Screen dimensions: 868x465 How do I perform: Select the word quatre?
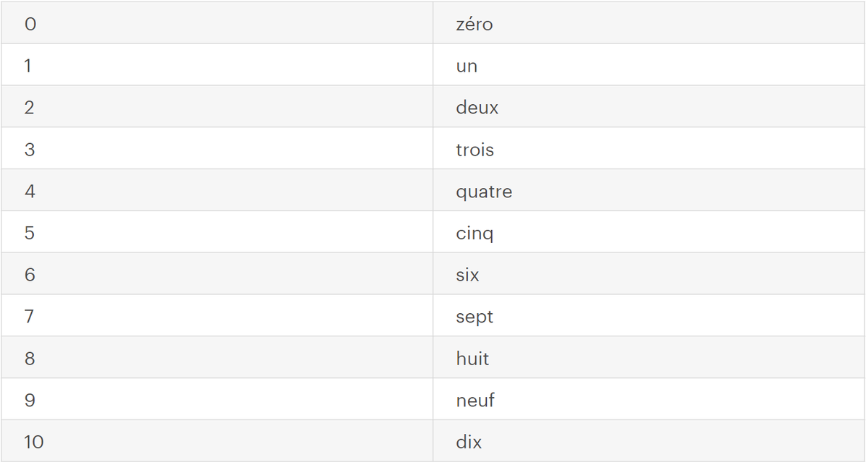pos(483,192)
